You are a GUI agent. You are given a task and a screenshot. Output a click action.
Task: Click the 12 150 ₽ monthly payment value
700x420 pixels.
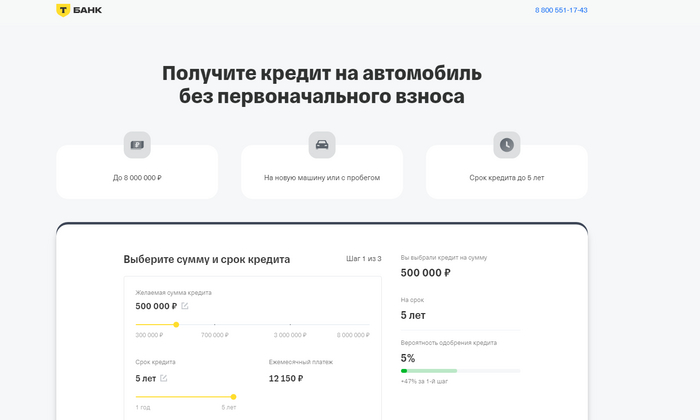[286, 378]
